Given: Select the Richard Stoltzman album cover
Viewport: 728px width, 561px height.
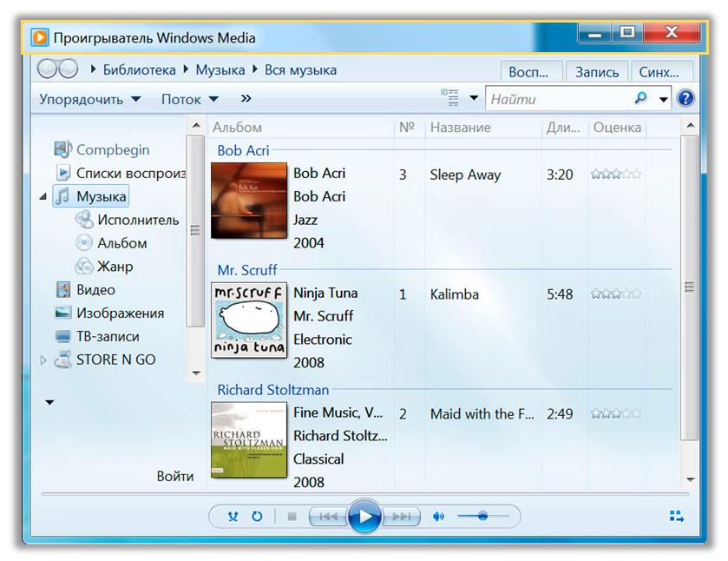Looking at the screenshot, I should pos(249,439).
